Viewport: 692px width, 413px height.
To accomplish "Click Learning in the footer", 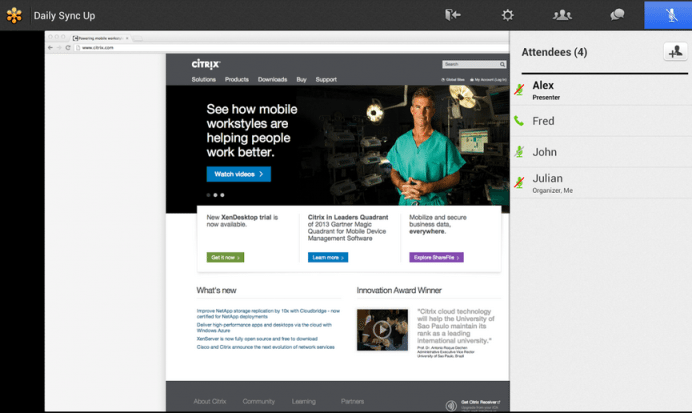I will [x=304, y=402].
